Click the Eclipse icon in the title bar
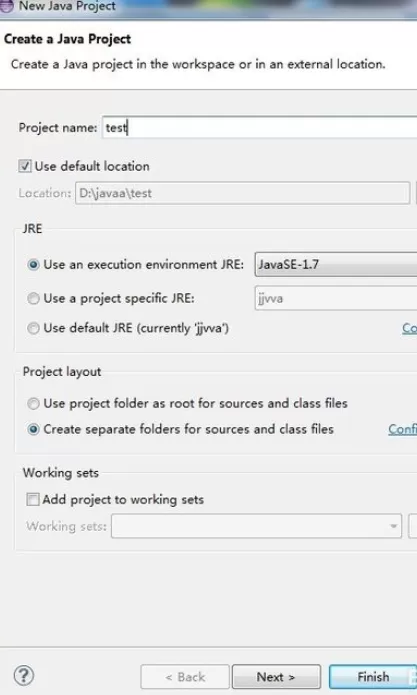The image size is (417, 695). 6,6
